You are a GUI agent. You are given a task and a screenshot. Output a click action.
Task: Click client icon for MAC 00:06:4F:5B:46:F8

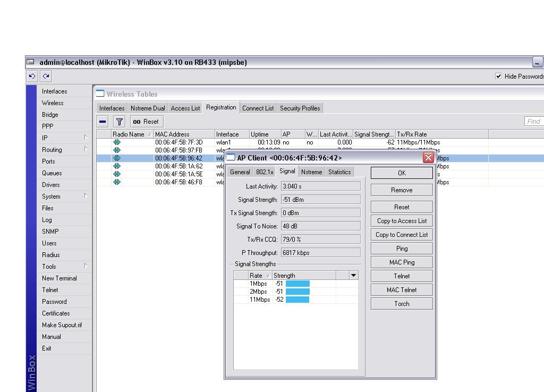[117, 182]
